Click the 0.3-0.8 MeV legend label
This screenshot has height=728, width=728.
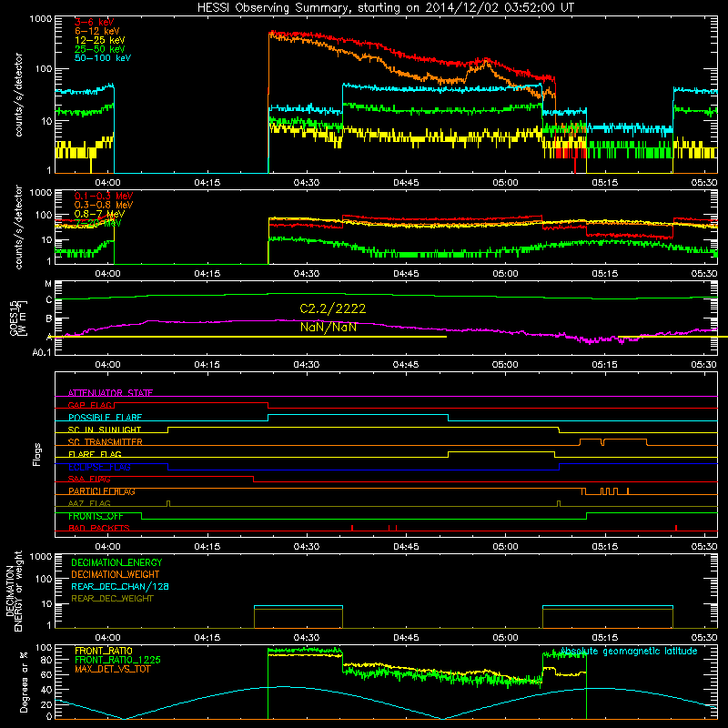(x=104, y=205)
